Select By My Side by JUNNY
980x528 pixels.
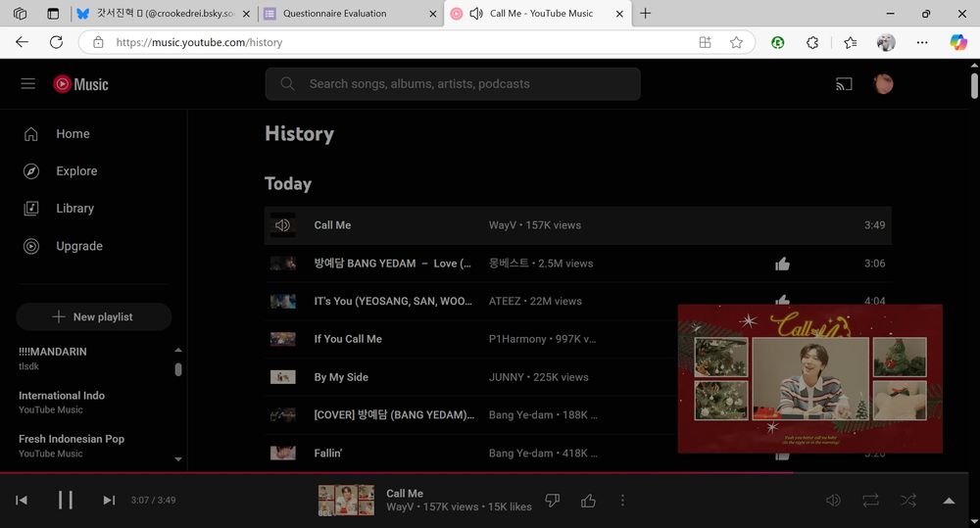(341, 377)
